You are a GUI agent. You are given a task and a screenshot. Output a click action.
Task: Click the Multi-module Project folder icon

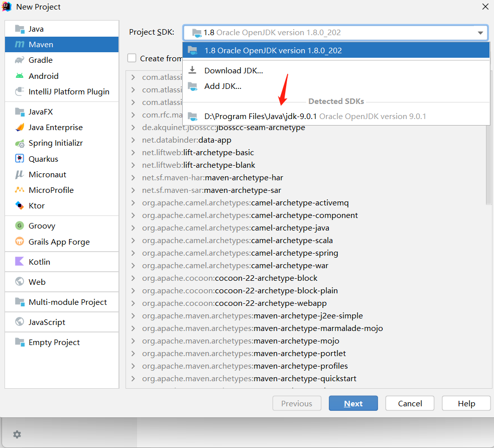click(x=20, y=302)
